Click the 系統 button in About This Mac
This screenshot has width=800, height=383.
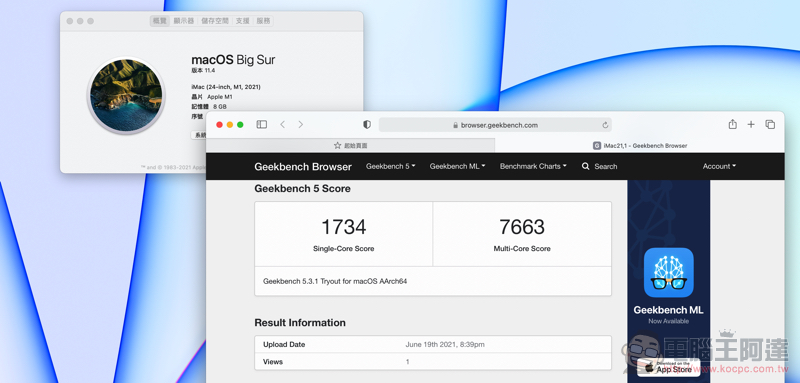198,135
